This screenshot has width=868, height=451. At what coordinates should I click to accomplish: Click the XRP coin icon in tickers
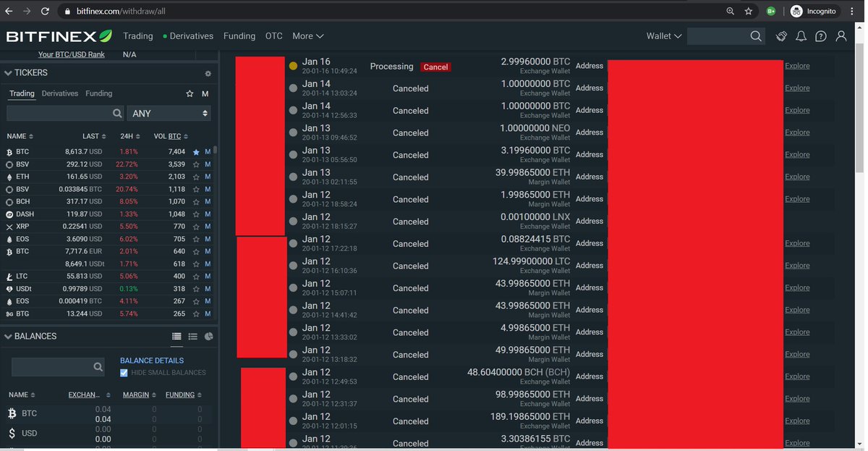pos(9,227)
